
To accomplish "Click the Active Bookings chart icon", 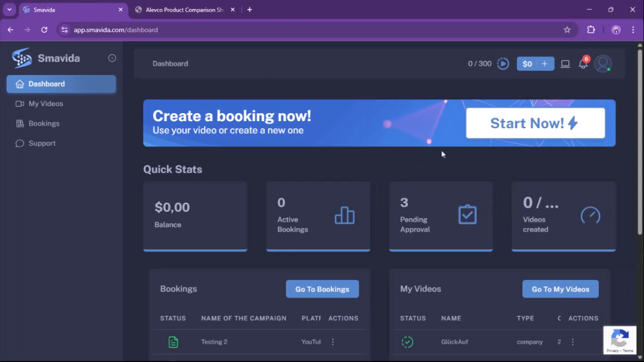I will [345, 215].
